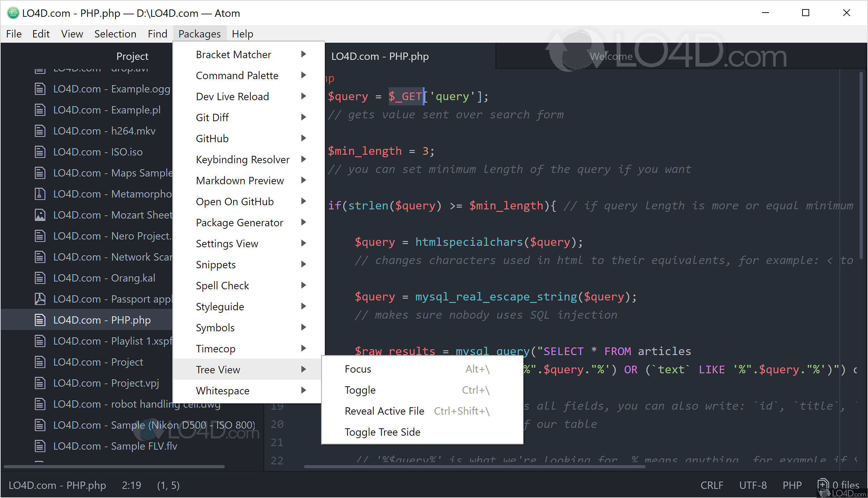Open the Open On GitHub package entry
Screen dimensions: 868x498
click(249, 201)
